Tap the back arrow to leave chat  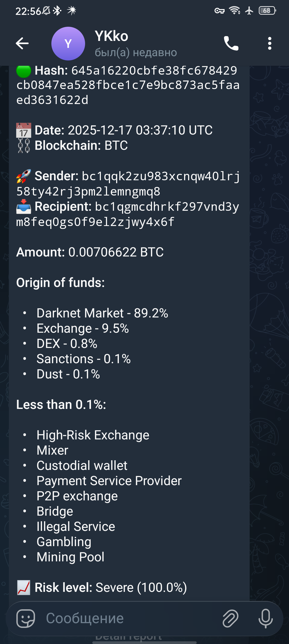[22, 44]
